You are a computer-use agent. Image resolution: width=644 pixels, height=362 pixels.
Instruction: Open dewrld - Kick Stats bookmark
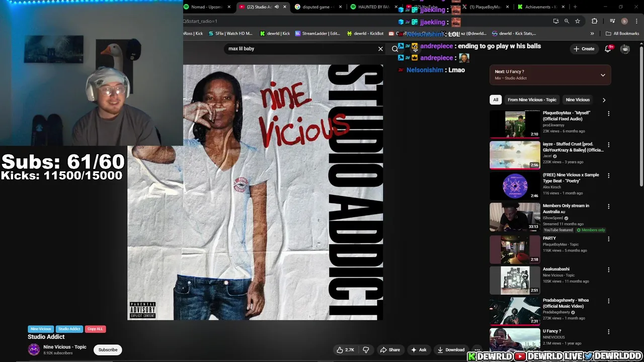tap(514, 34)
